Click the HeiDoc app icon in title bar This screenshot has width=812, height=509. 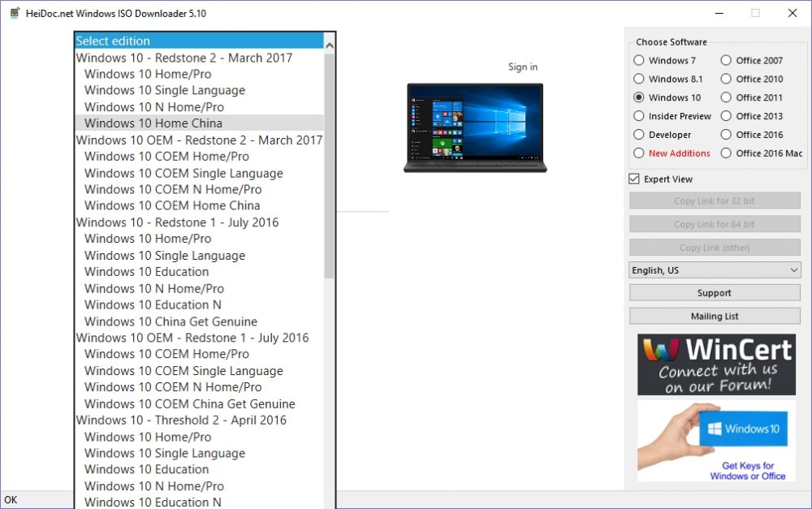[x=14, y=13]
